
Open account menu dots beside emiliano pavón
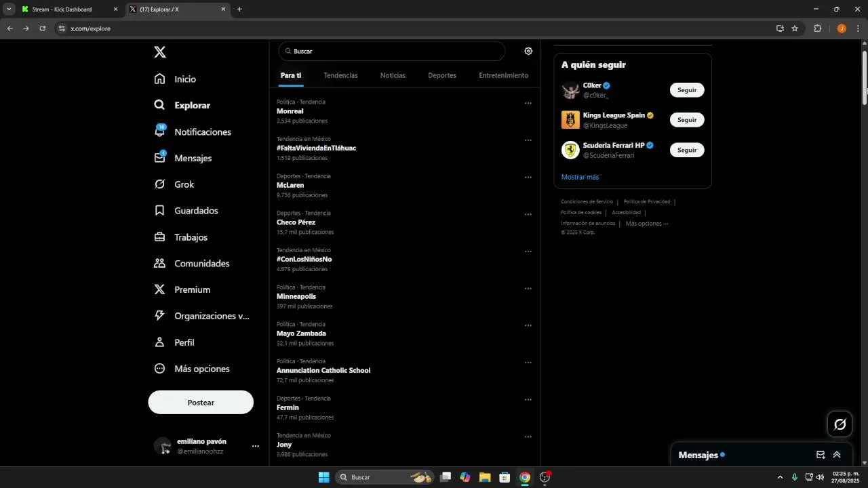coord(256,446)
